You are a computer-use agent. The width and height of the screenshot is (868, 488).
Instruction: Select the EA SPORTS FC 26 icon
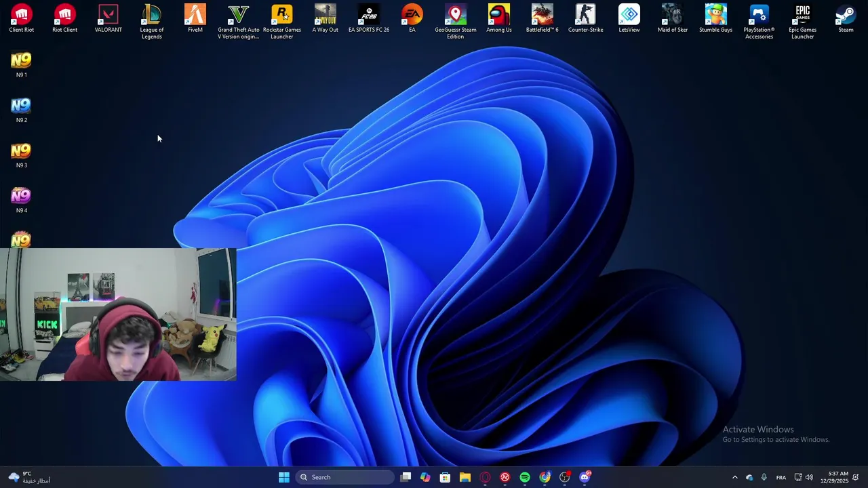pyautogui.click(x=368, y=19)
